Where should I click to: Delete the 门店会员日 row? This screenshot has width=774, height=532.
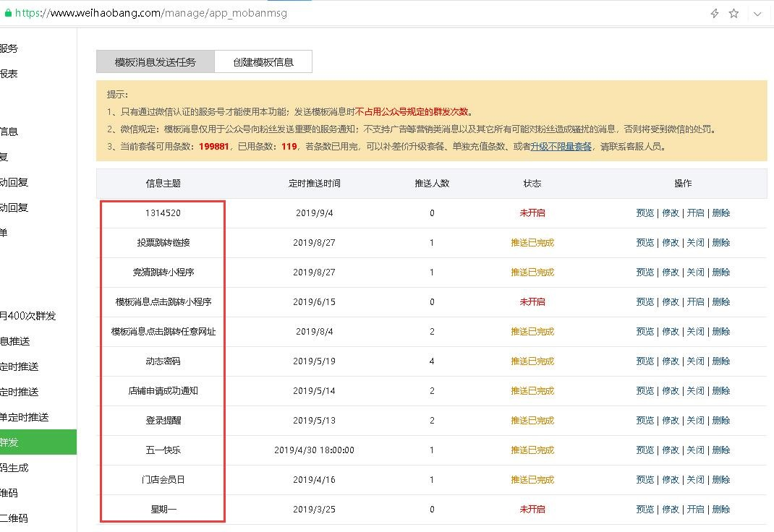721,479
